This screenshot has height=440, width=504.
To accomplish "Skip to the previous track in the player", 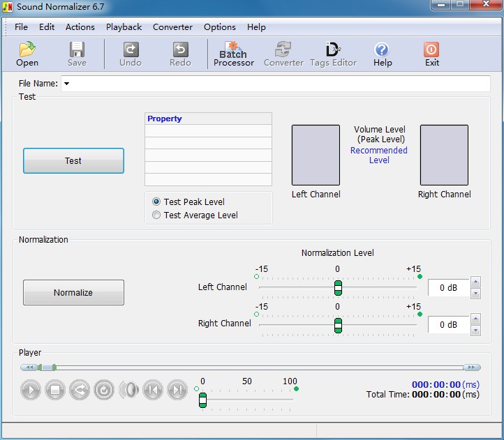I will [x=153, y=390].
